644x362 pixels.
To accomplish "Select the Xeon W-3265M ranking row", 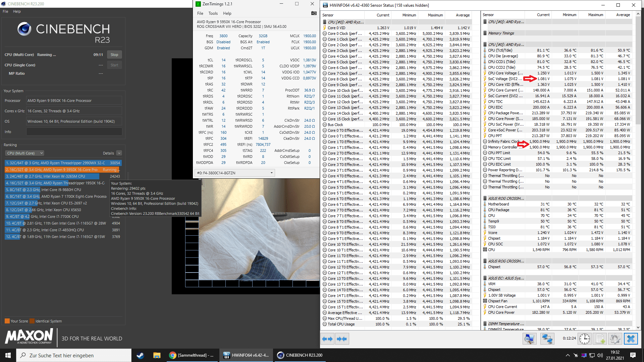I will click(x=63, y=176).
